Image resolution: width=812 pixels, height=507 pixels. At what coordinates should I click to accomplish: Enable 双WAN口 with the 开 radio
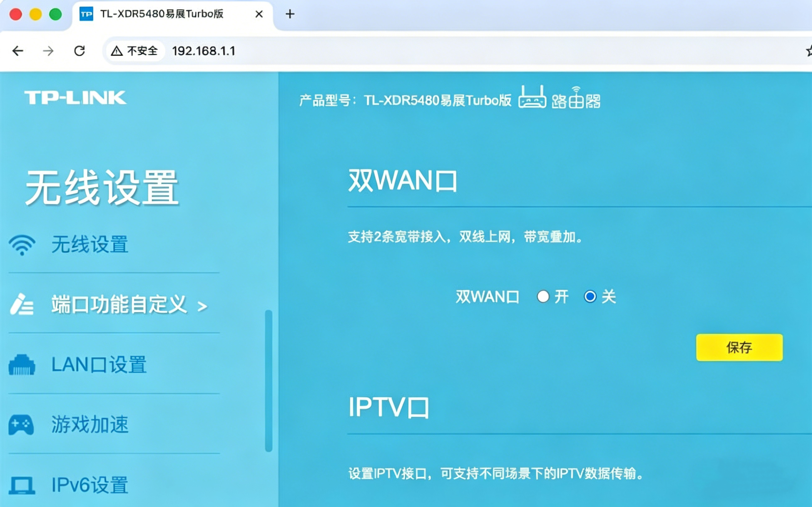(543, 297)
